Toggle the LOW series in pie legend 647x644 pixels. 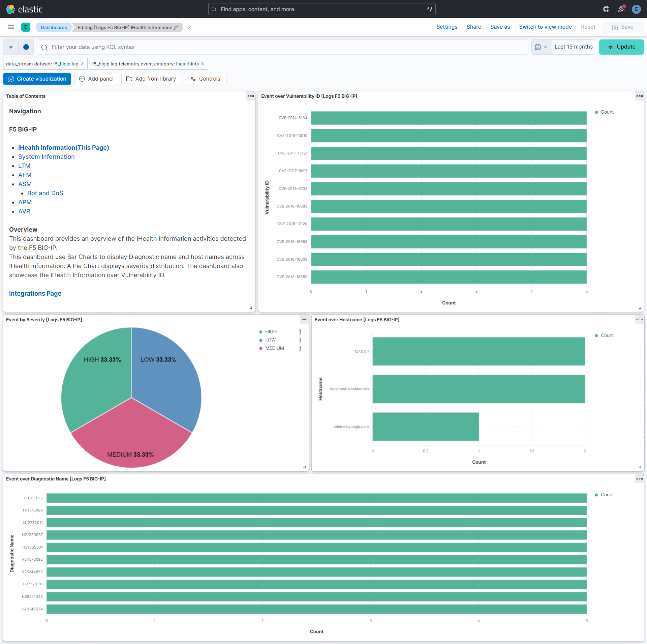tap(270, 340)
